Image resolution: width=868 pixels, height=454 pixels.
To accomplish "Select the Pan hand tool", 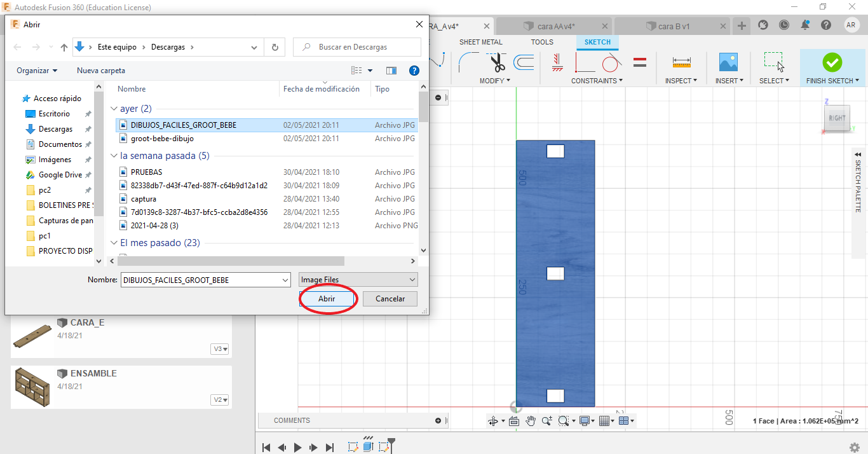I will click(531, 421).
